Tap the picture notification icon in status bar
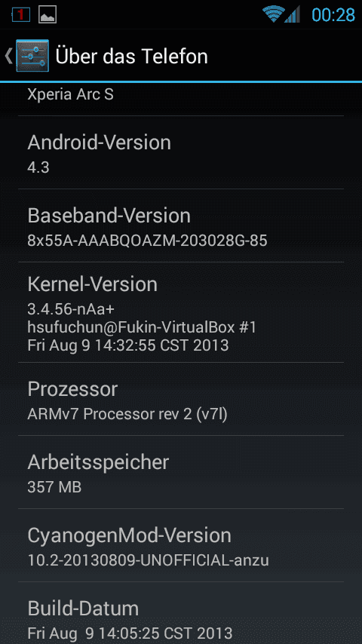 pyautogui.click(x=48, y=15)
